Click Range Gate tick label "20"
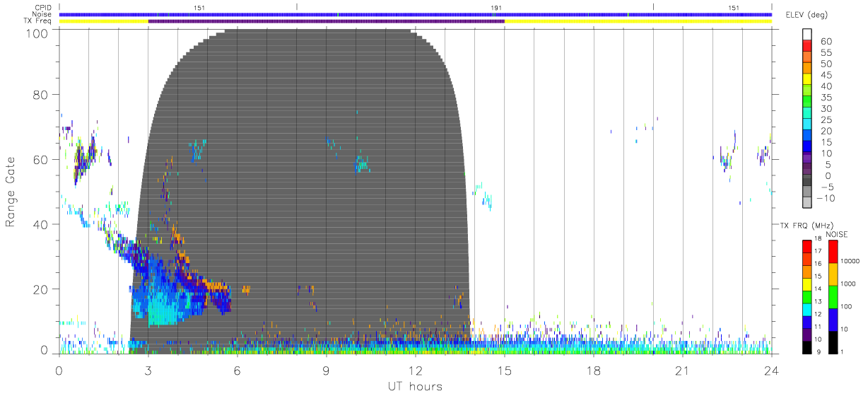The height and width of the screenshot is (401, 868). (x=41, y=289)
